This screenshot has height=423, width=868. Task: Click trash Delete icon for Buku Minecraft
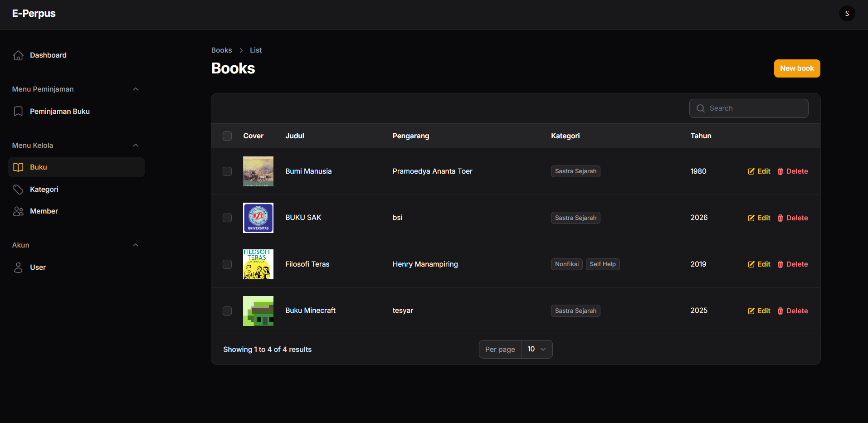tap(780, 311)
